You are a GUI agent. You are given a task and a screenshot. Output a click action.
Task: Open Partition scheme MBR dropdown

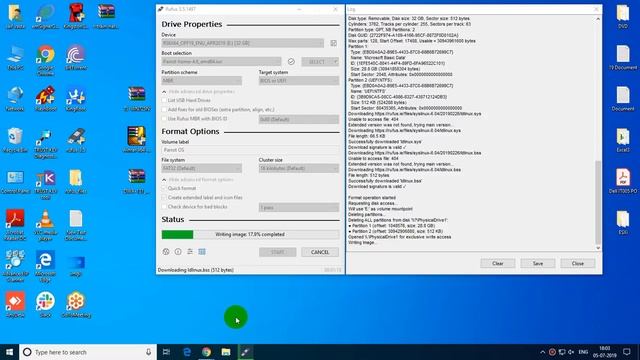[202, 81]
